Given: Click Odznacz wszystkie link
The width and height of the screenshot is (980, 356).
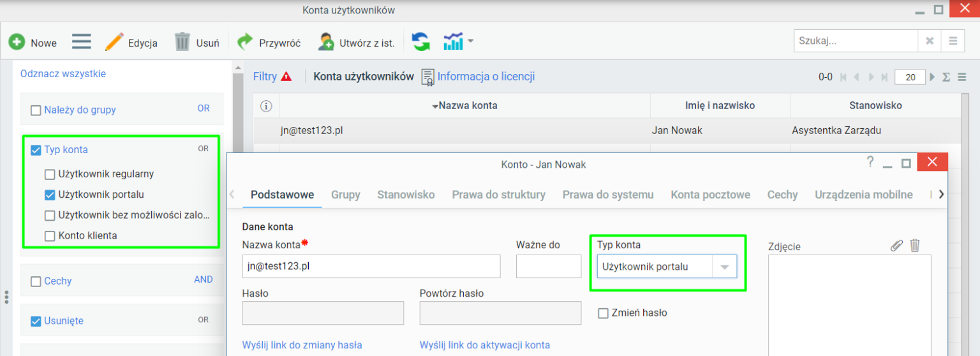Looking at the screenshot, I should point(63,73).
